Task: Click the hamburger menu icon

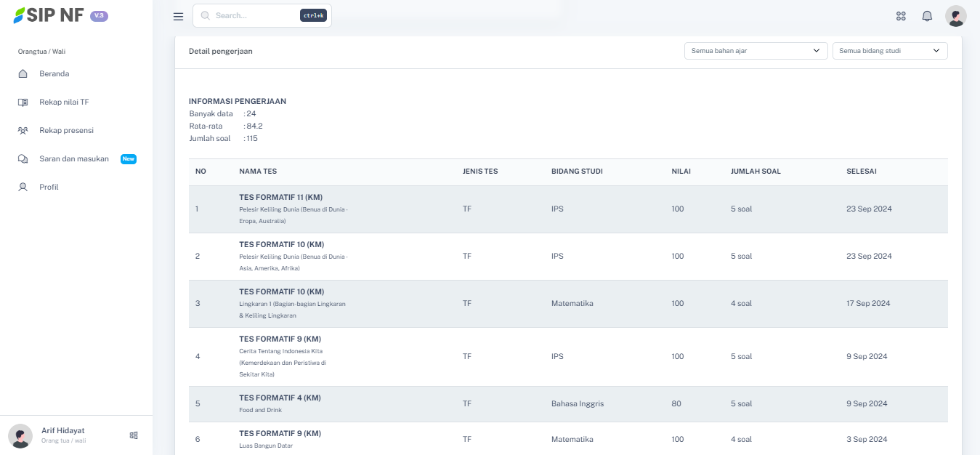Action: 179,16
